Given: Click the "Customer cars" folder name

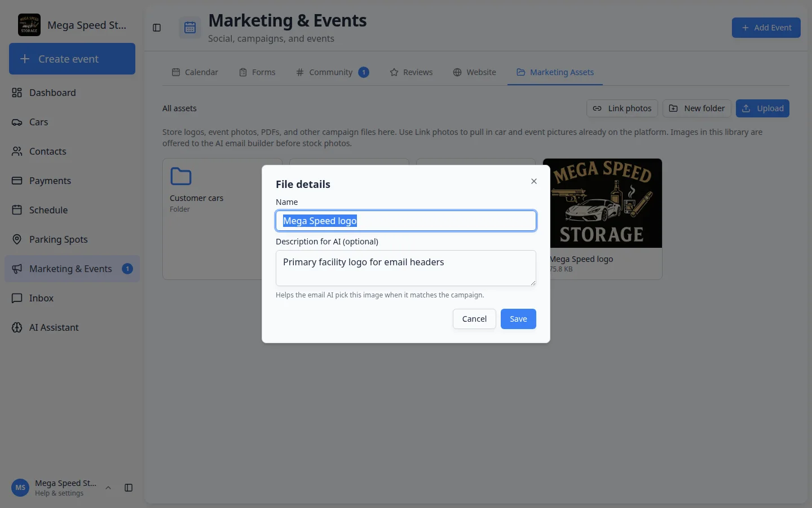Looking at the screenshot, I should tap(196, 198).
